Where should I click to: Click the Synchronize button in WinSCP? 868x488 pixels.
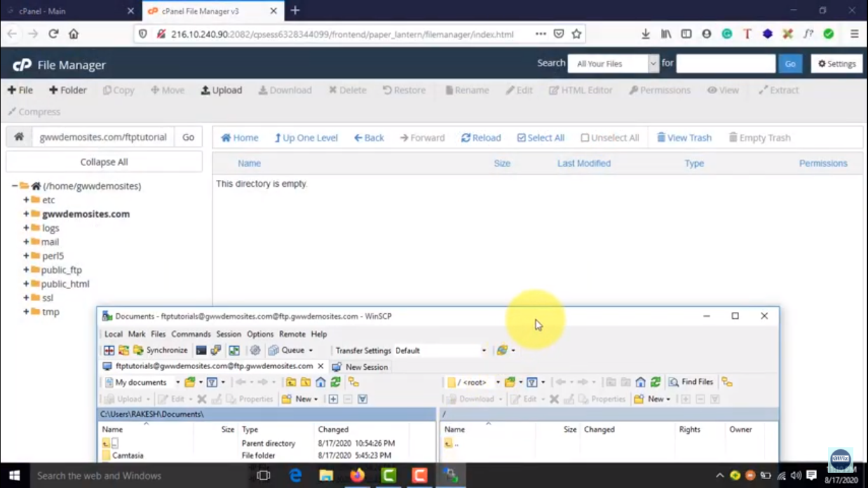point(160,350)
